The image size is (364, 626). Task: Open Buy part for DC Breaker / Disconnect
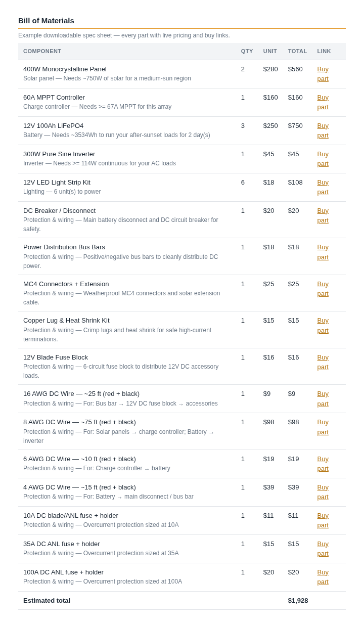point(323,215)
